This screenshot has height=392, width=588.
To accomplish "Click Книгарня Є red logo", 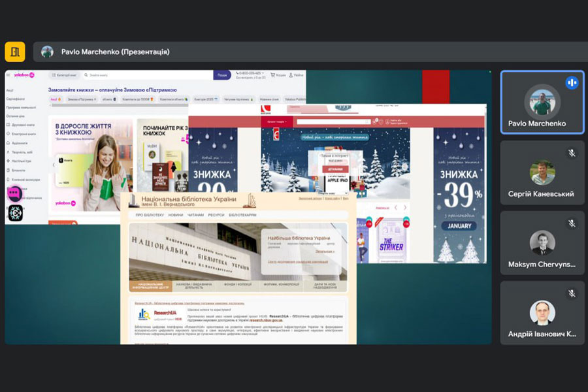I will 265,110.
